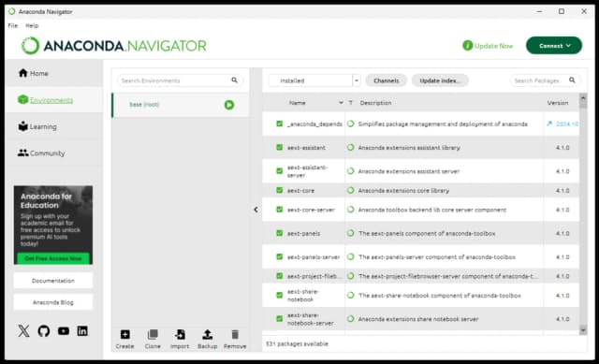Click the X (Twitter) social icon
Viewport: 599px width, 364px height.
pyautogui.click(x=23, y=330)
